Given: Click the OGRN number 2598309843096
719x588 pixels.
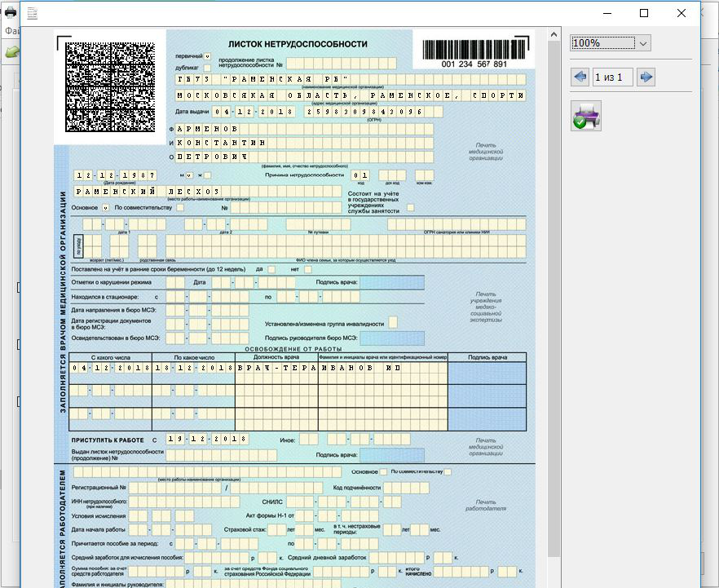Looking at the screenshot, I should pyautogui.click(x=373, y=112).
